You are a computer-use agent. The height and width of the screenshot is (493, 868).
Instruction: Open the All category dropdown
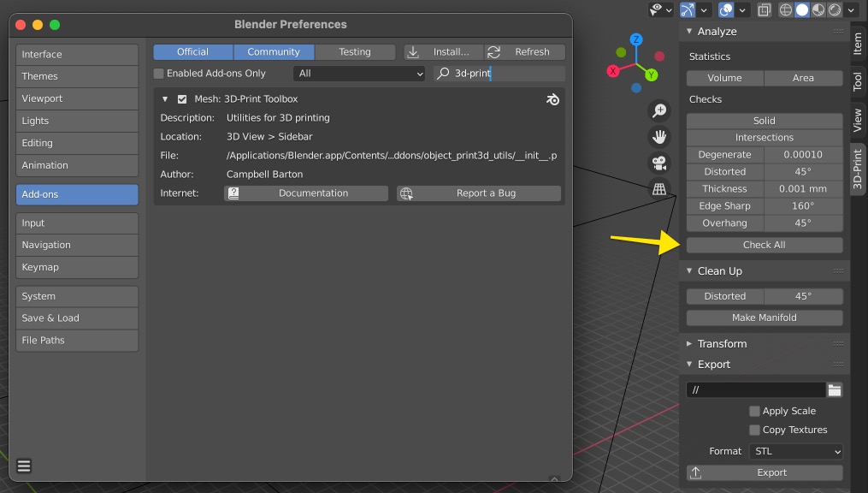[x=359, y=73]
